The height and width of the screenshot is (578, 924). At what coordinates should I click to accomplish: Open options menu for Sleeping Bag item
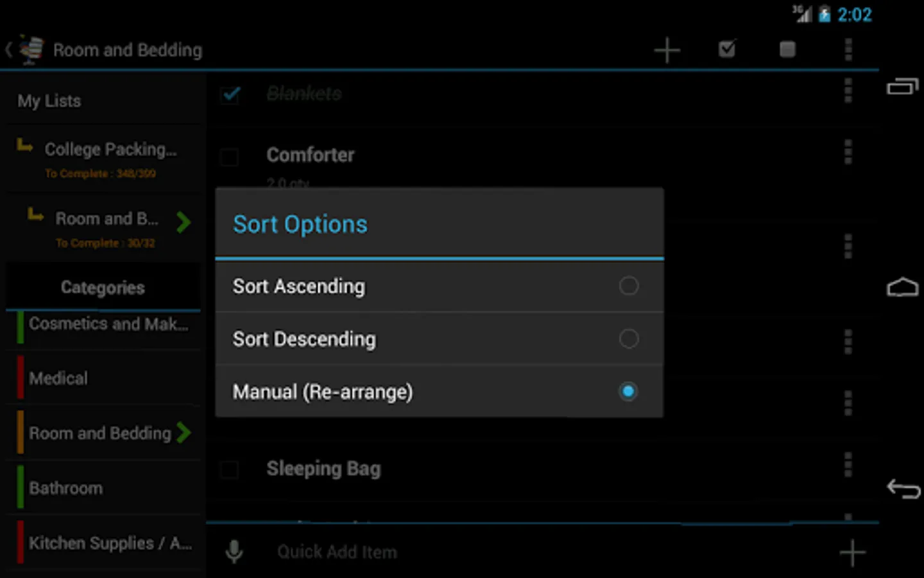[x=848, y=465]
